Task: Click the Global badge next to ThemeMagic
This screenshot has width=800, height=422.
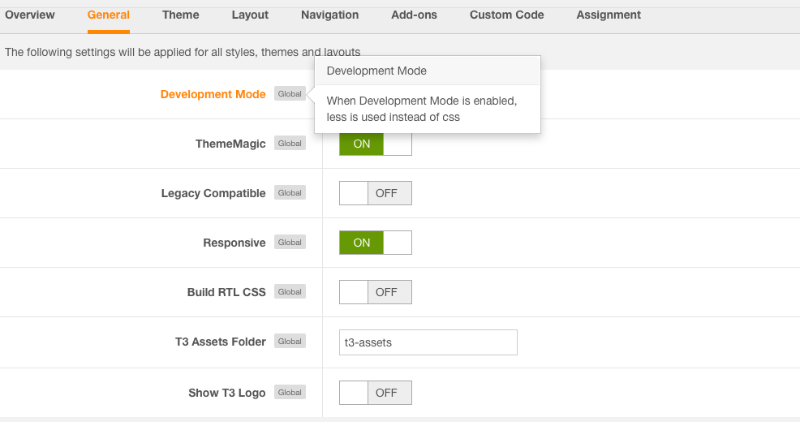Action: (290, 144)
